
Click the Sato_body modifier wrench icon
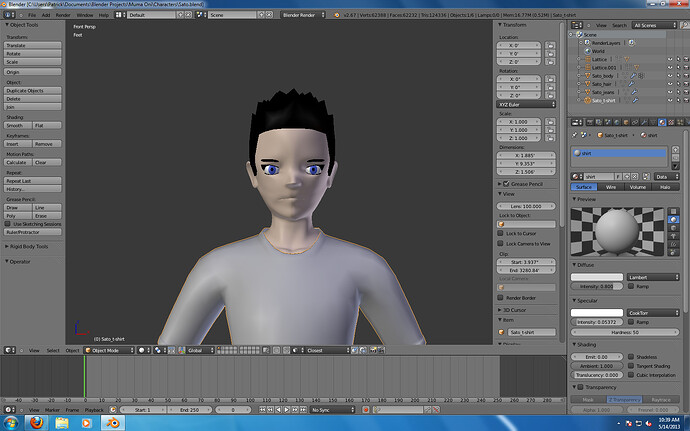pos(633,76)
